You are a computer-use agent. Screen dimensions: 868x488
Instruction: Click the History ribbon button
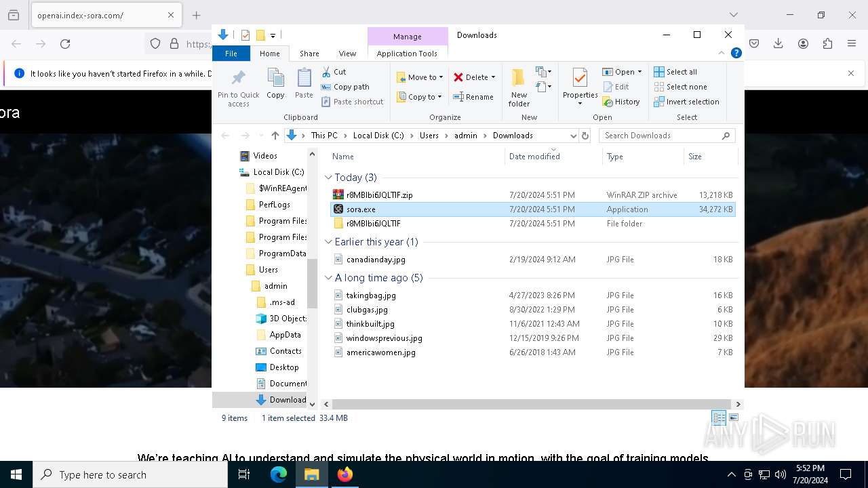tap(621, 102)
